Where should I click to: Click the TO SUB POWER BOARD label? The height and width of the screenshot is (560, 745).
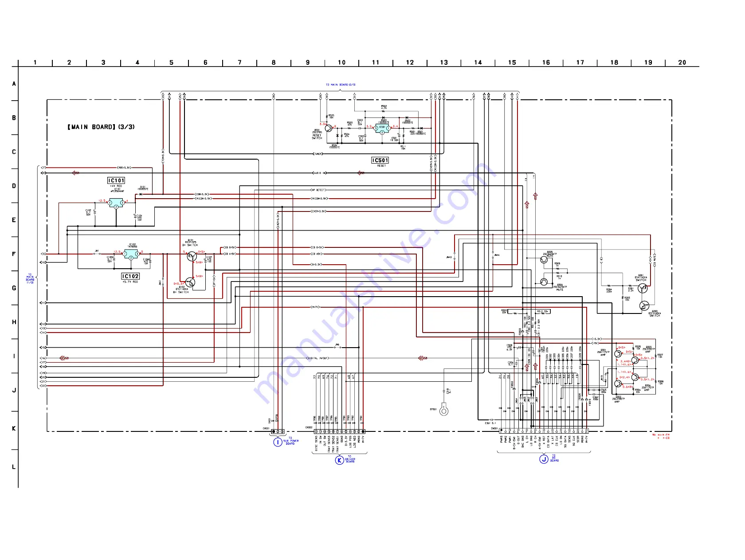click(291, 441)
